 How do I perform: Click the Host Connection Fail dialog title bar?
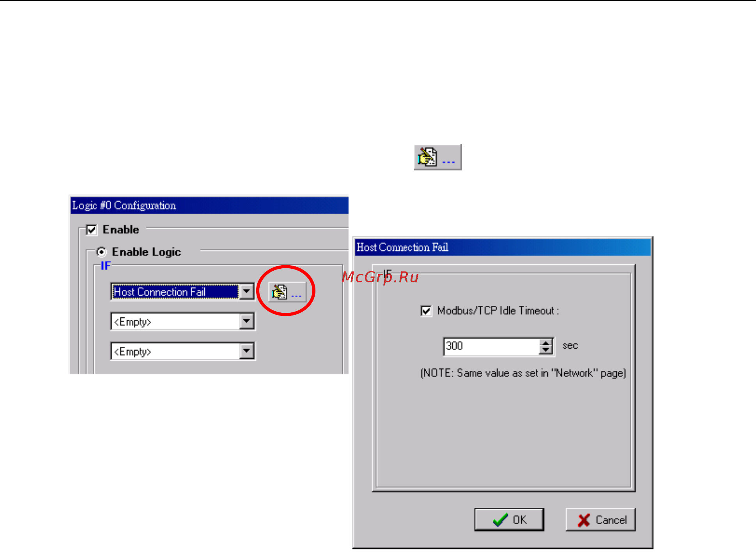503,247
